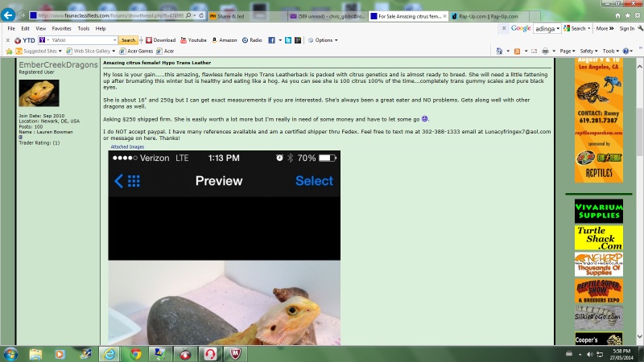Click the Turtle Shack .Com banner
This screenshot has height=362, width=644.
[598, 238]
